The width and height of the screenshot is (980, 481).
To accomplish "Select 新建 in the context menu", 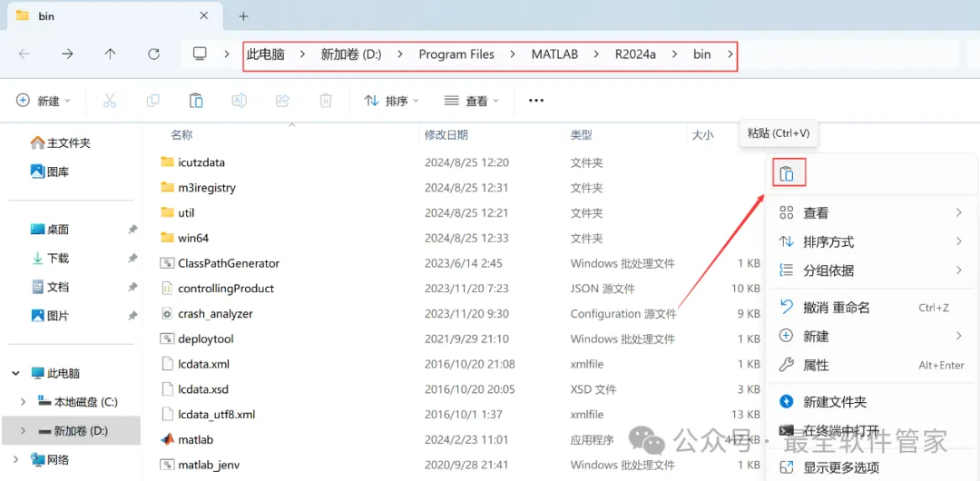I will (871, 337).
